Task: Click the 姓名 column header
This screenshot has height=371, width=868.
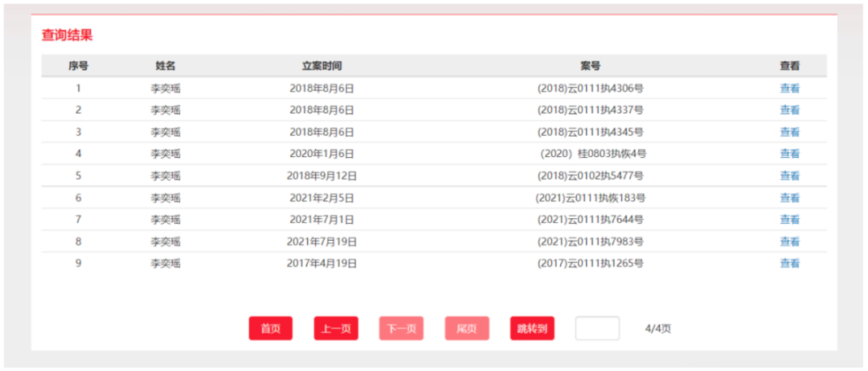Action: [x=166, y=66]
